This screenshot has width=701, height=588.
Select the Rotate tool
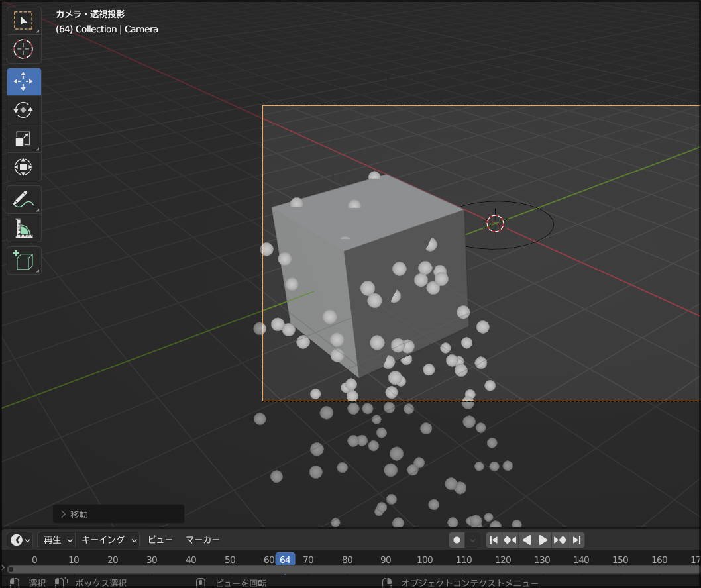(24, 110)
